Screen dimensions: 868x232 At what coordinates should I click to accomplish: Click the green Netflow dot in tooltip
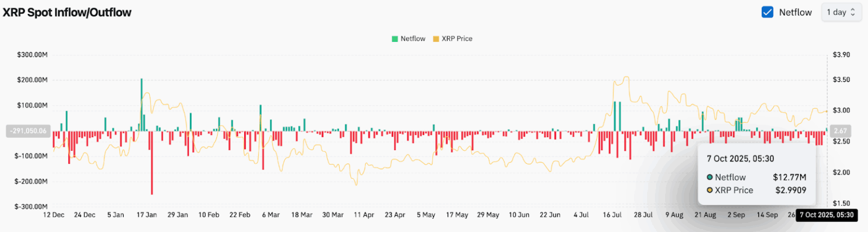[x=710, y=177]
